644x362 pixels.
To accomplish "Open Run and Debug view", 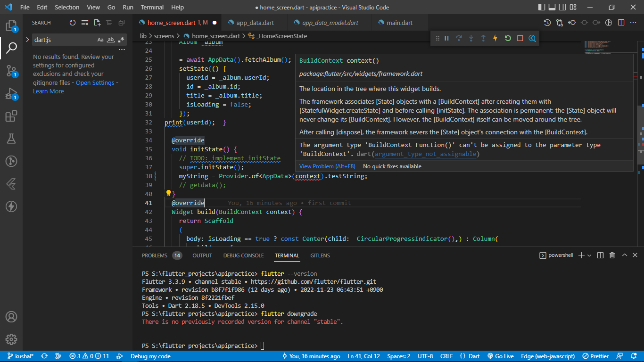I will (11, 93).
